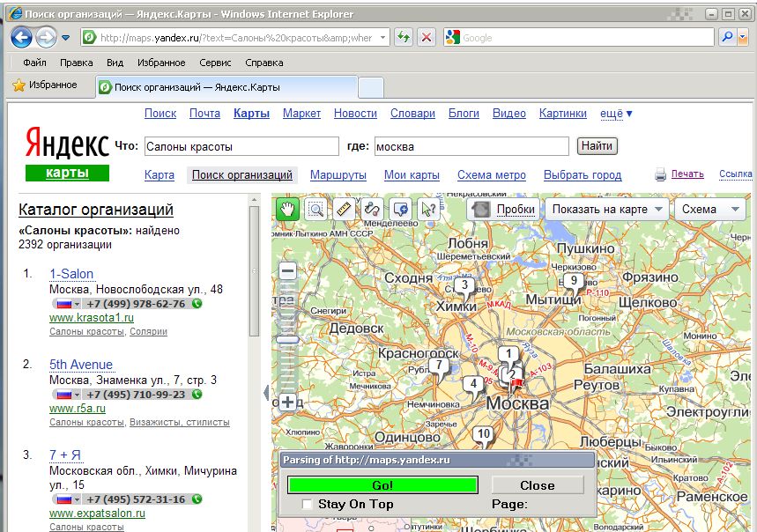Click map marker number 1
Image resolution: width=757 pixels, height=532 pixels.
pyautogui.click(x=508, y=356)
